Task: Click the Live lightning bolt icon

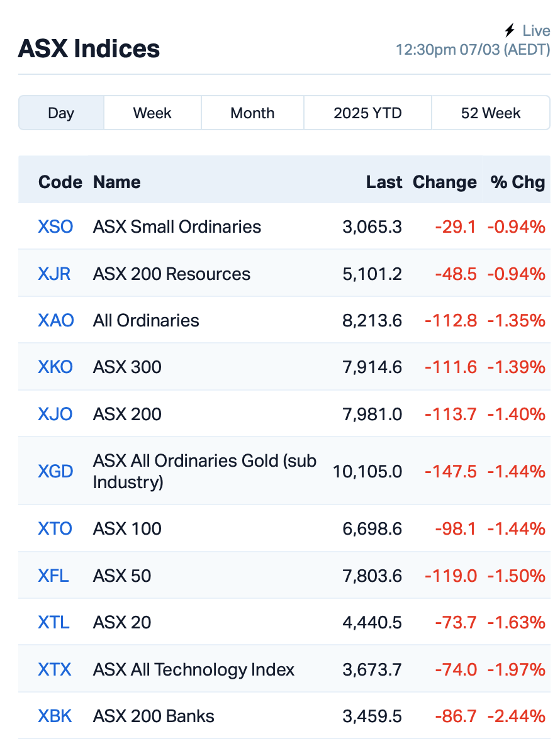Action: point(510,31)
